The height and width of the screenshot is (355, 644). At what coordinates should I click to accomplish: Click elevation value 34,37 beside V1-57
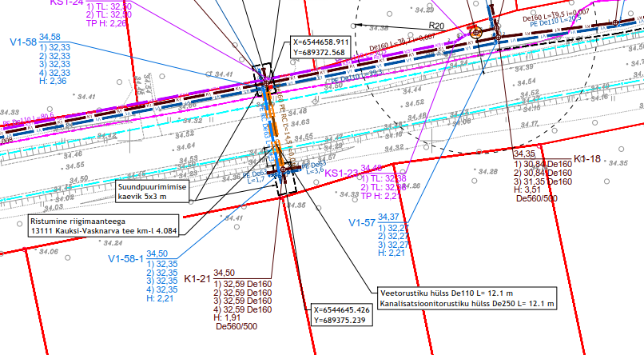click(388, 217)
